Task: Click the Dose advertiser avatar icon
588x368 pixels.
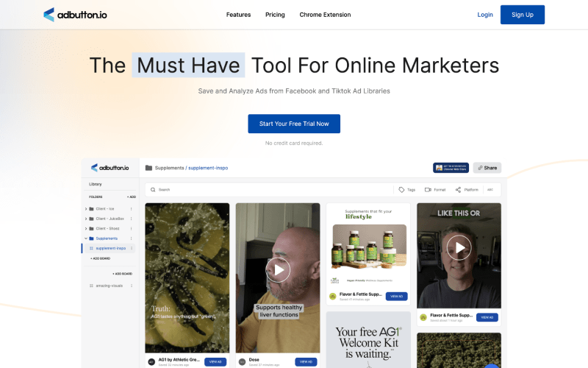Action: click(x=243, y=362)
